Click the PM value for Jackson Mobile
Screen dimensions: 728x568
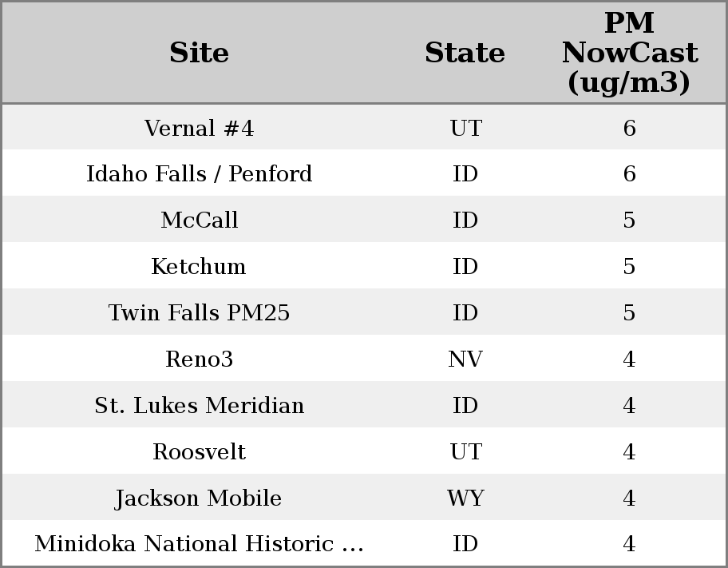tap(629, 498)
